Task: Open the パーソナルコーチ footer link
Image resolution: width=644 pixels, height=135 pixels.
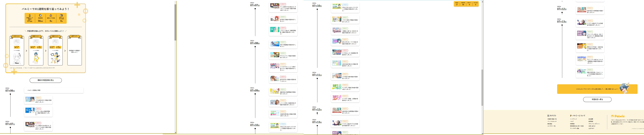Action: [x=552, y=121]
